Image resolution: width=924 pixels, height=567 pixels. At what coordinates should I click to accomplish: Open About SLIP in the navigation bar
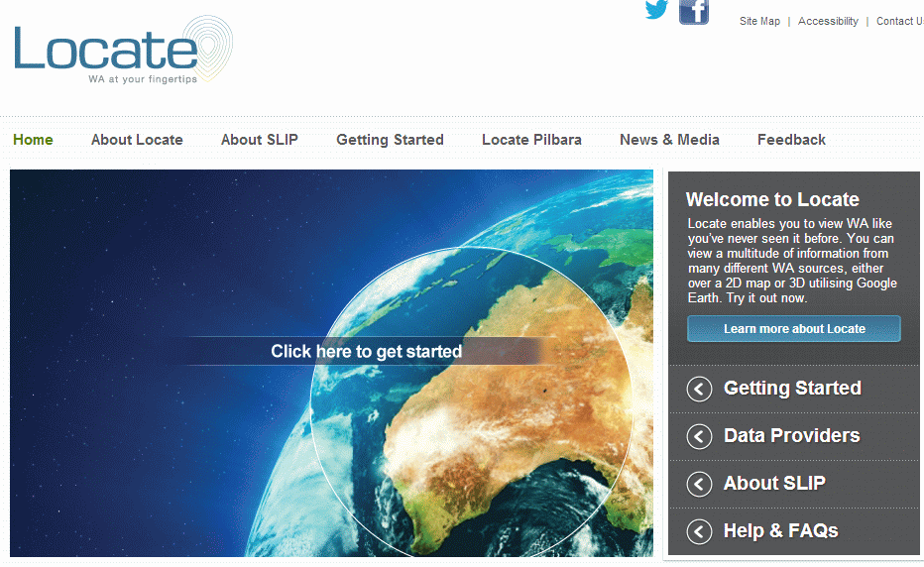click(260, 140)
